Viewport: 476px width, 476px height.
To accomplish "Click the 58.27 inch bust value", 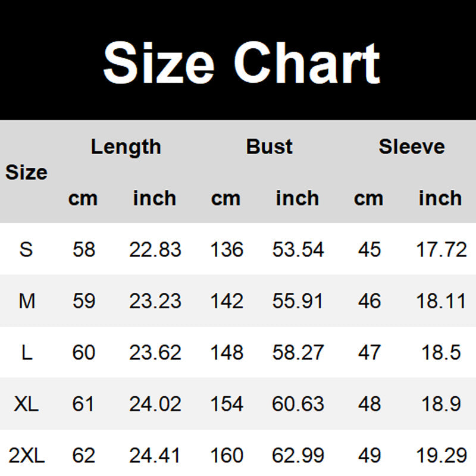I will [297, 353].
